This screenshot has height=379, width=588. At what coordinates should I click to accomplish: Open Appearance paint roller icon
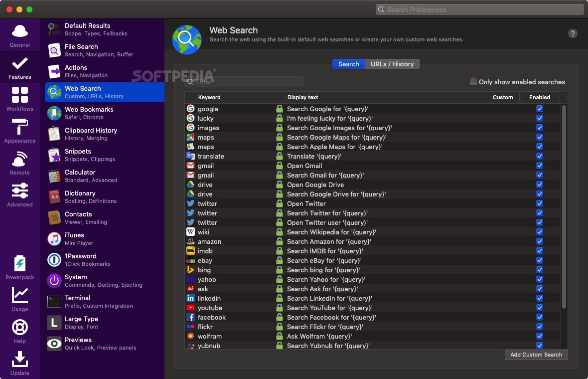[x=19, y=127]
